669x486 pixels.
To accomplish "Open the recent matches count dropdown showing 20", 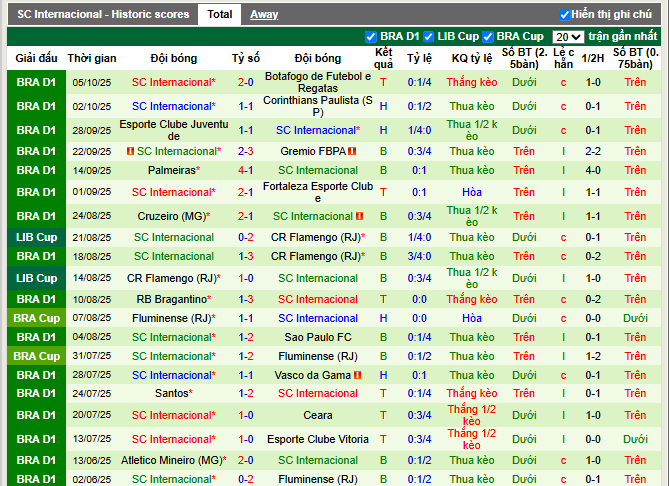I will (567, 37).
